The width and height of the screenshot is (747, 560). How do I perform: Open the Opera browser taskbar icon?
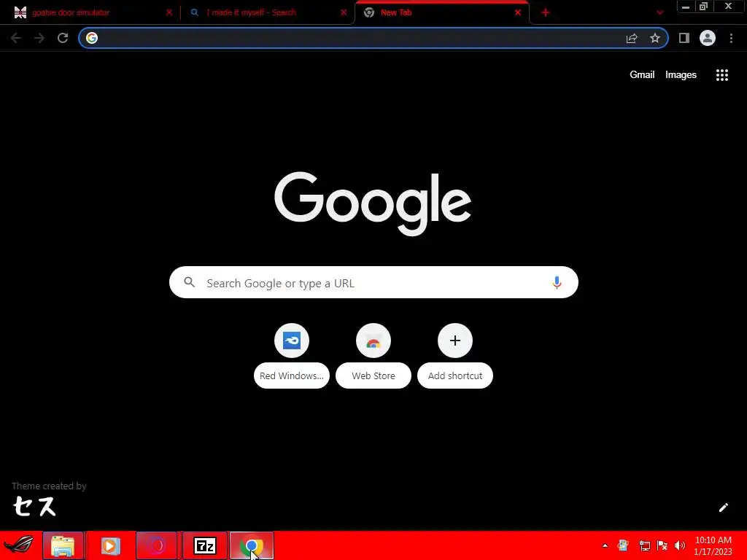[x=157, y=545]
